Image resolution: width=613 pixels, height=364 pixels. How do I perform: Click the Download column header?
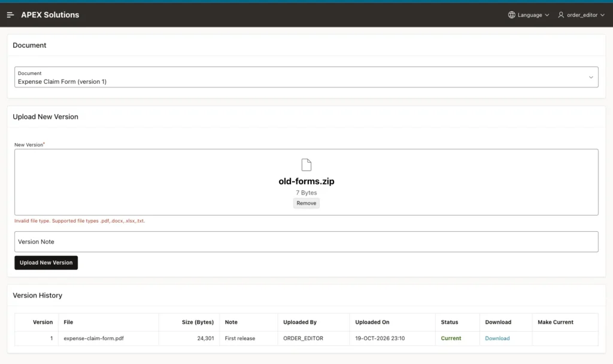pyautogui.click(x=498, y=322)
